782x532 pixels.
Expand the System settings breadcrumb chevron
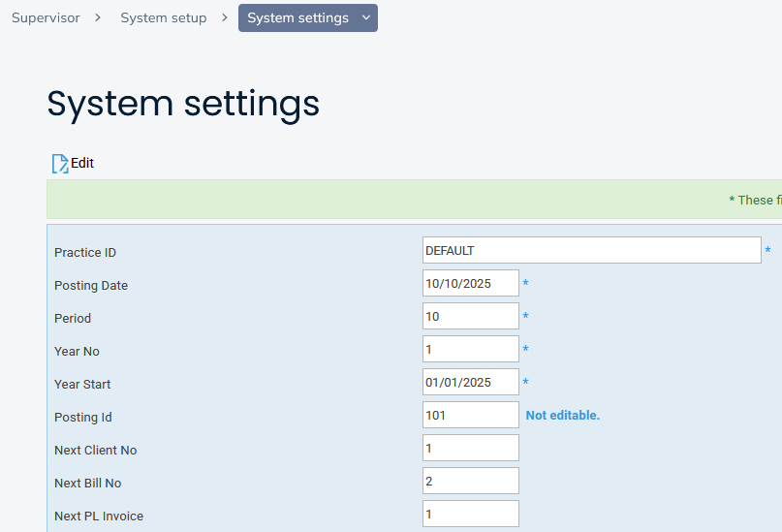coord(365,17)
